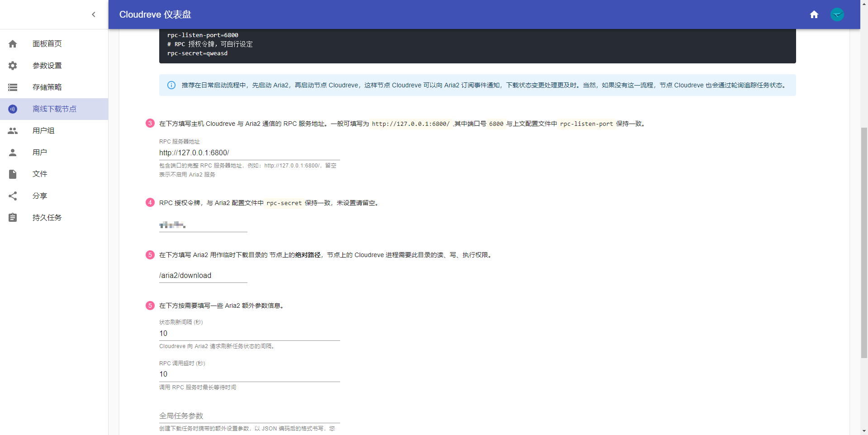Image resolution: width=868 pixels, height=435 pixels.
Task: Open 存储策略 in the sidebar
Action: [x=54, y=87]
